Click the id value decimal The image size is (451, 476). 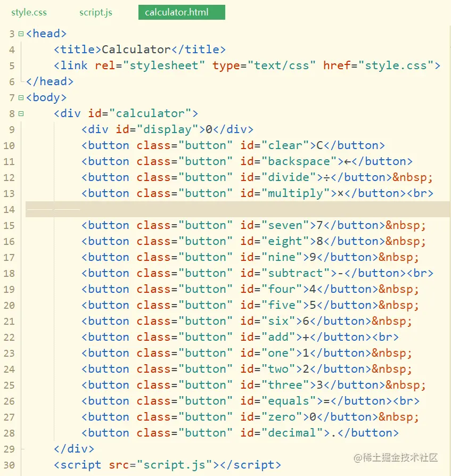(292, 433)
